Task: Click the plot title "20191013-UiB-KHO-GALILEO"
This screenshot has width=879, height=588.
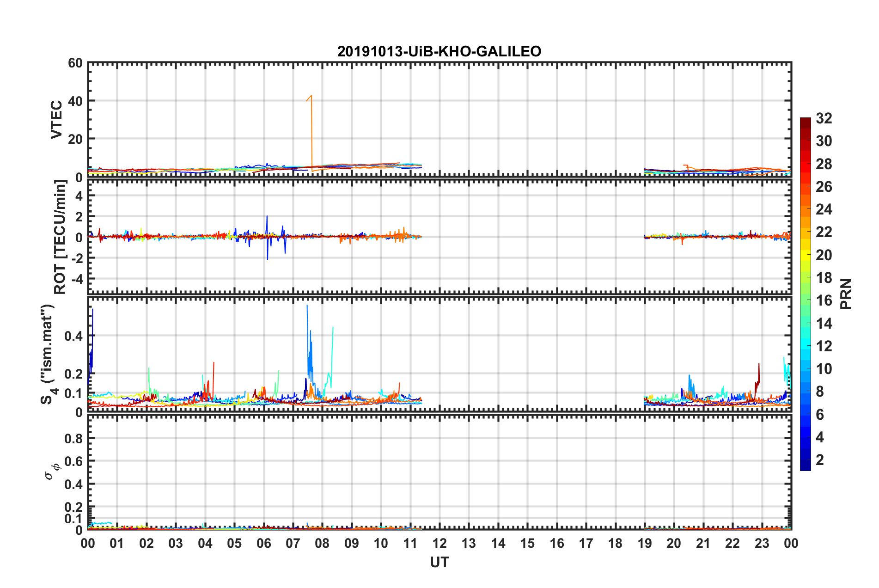Action: (439, 51)
